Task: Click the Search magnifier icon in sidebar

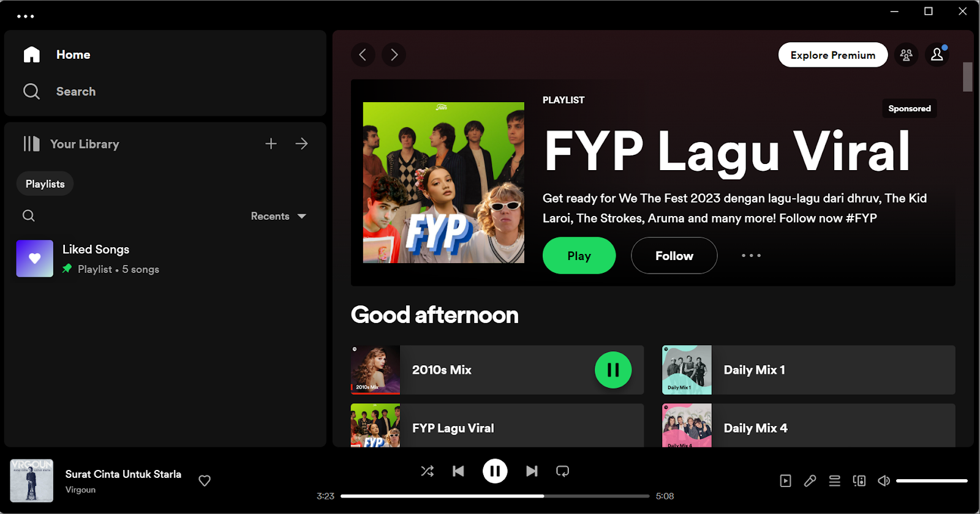Action: [31, 91]
